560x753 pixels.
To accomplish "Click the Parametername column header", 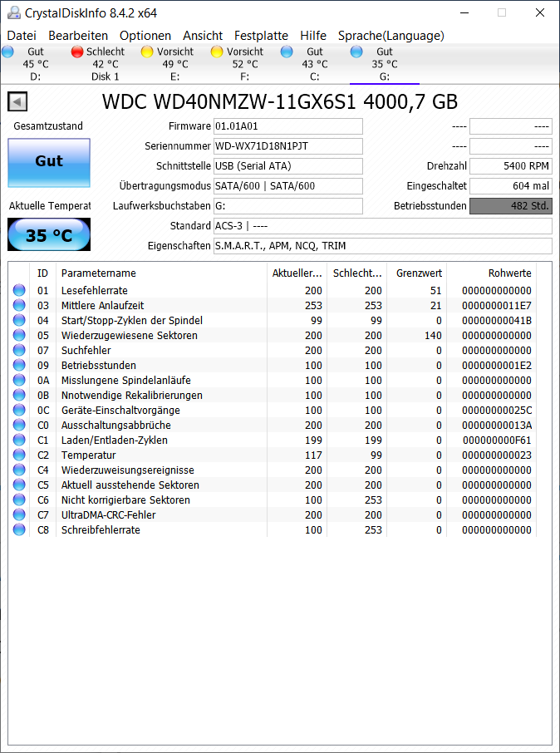I will pyautogui.click(x=161, y=273).
